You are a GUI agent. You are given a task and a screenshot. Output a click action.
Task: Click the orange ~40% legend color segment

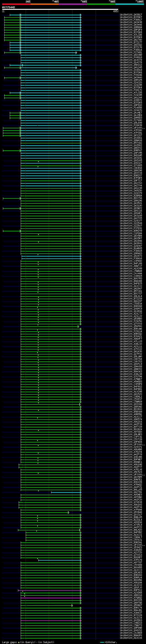pyautogui.click(x=45, y=4)
